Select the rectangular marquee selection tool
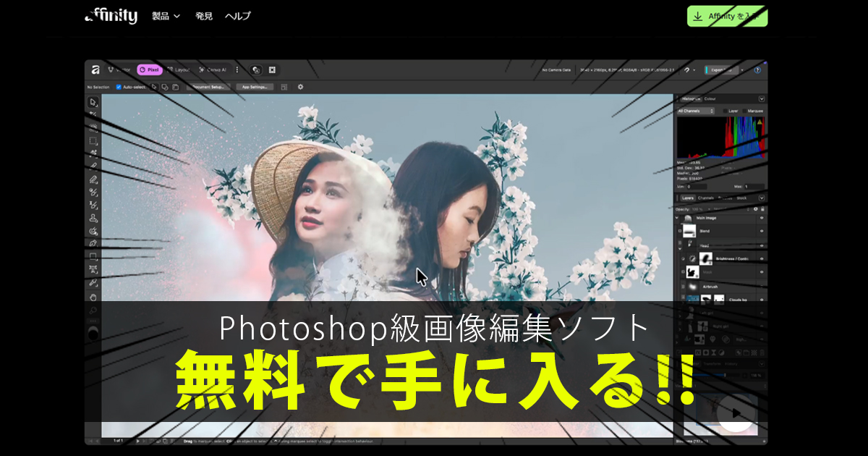 pyautogui.click(x=93, y=140)
